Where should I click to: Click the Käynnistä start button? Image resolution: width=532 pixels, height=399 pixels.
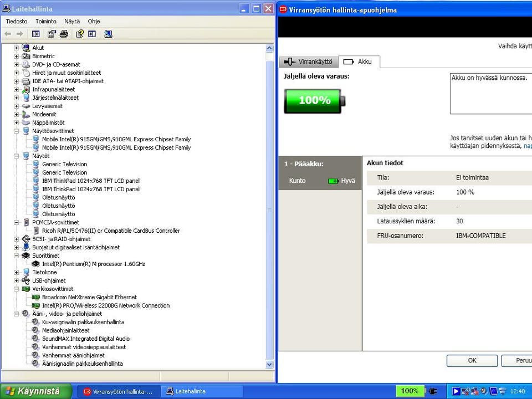point(35,391)
